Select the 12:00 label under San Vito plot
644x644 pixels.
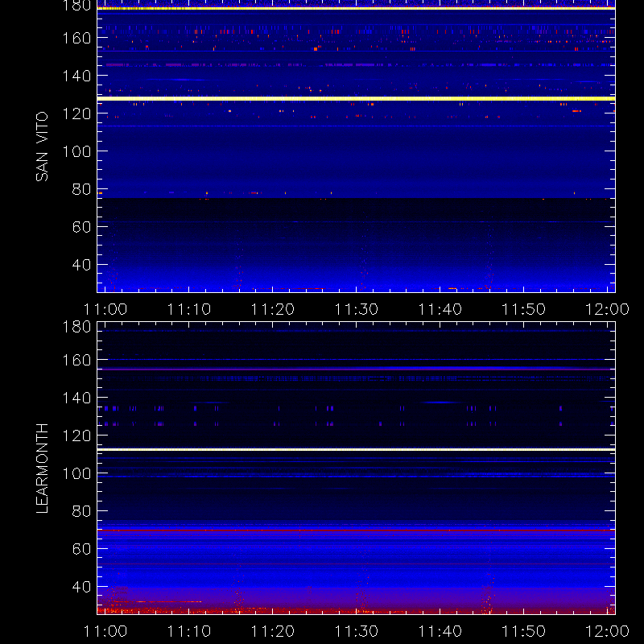(x=608, y=309)
